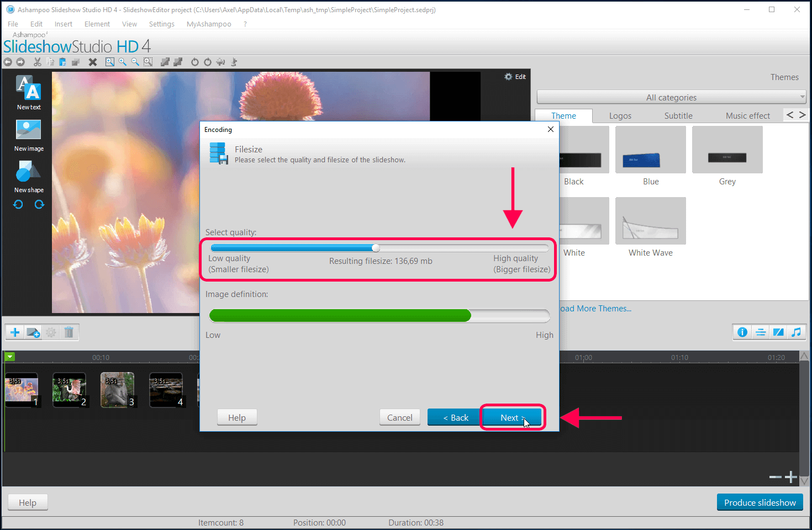
Task: Click the Produce slideshow button
Action: (760, 502)
